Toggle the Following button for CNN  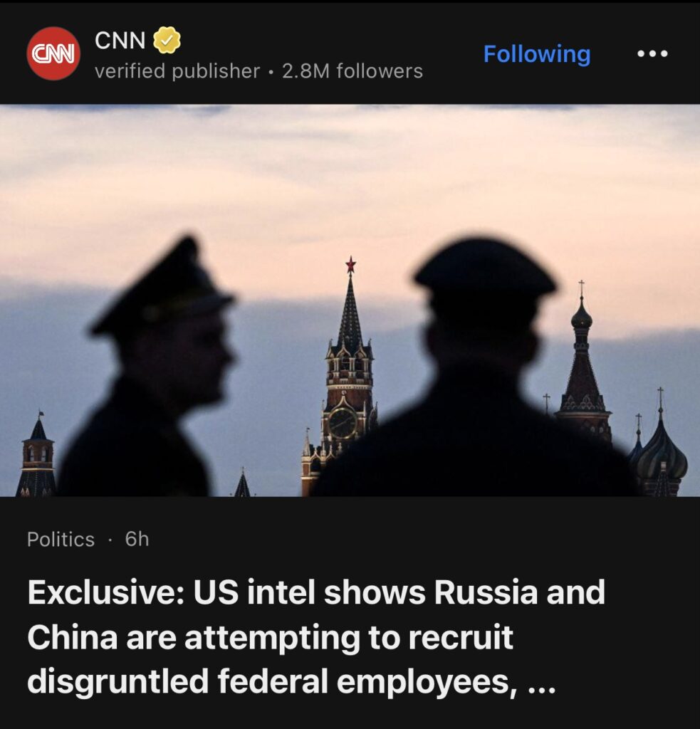click(x=537, y=54)
